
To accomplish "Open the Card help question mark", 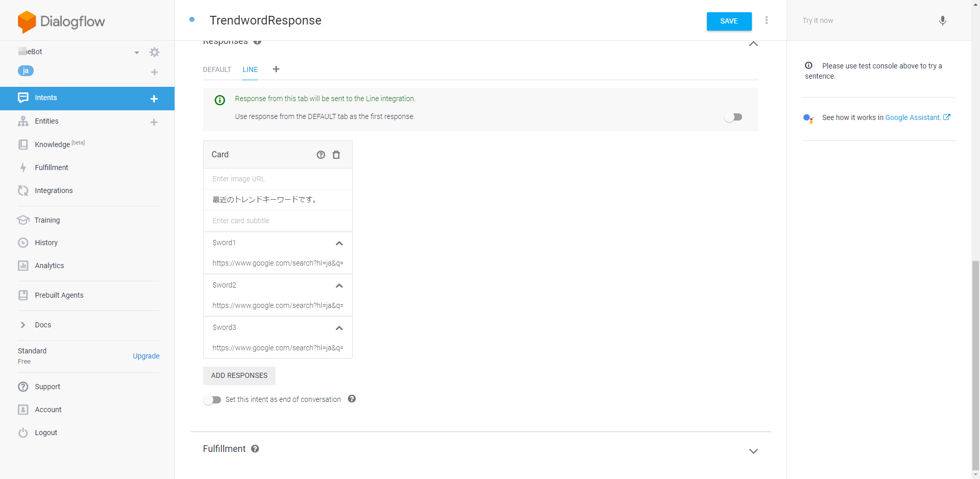I will pyautogui.click(x=321, y=155).
